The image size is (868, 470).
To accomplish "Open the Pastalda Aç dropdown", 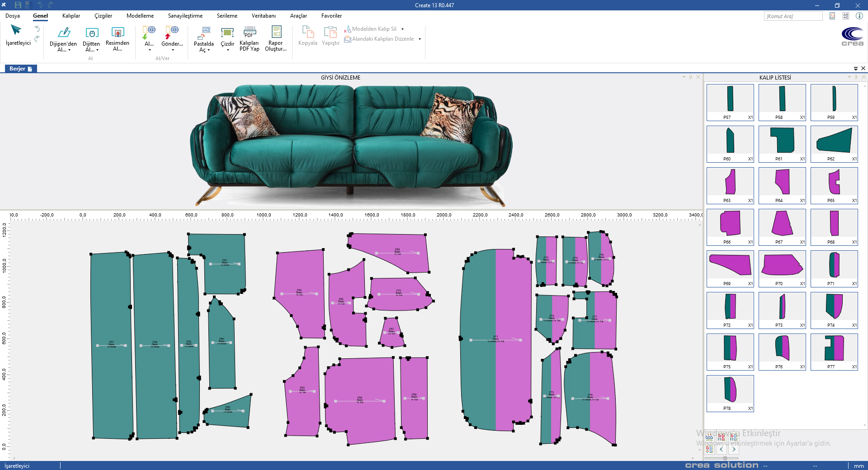I will pos(208,50).
